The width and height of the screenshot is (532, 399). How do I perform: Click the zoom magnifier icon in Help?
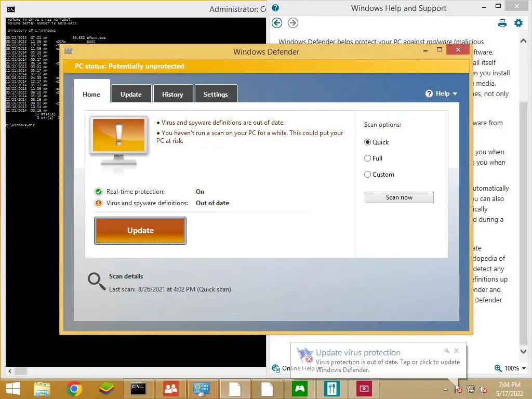coord(498,368)
